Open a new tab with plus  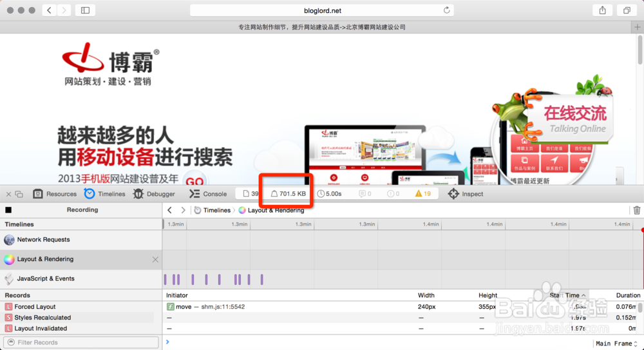pos(638,27)
